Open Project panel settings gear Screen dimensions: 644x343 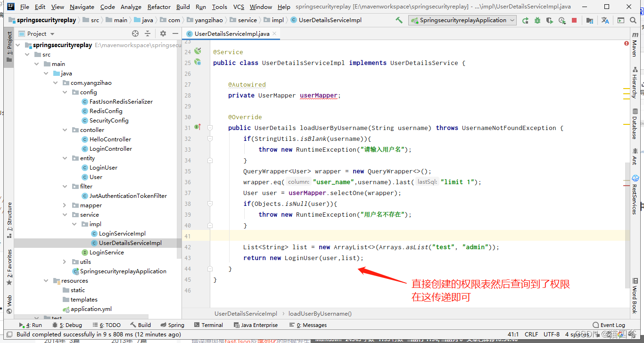tap(163, 33)
